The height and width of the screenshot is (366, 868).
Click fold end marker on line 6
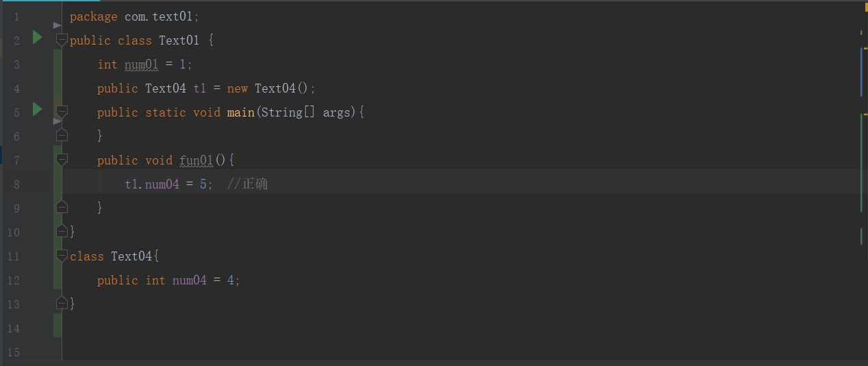[x=62, y=135]
